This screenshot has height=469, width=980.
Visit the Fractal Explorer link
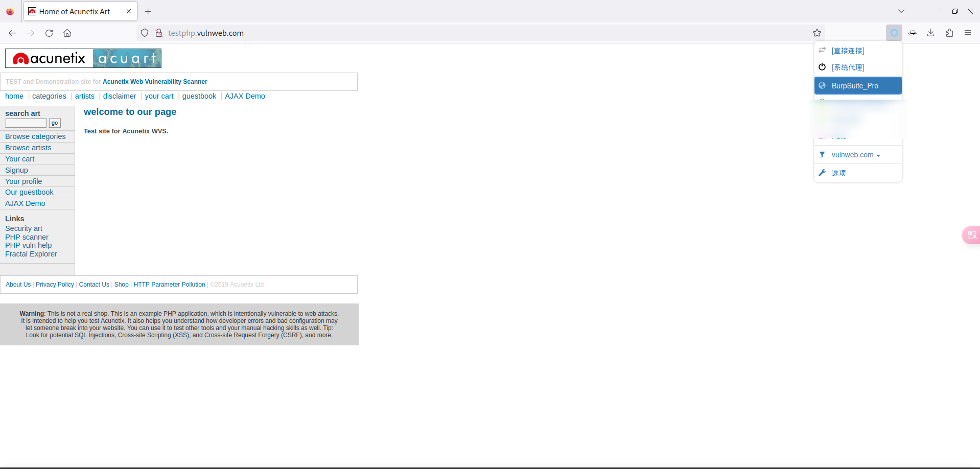point(31,254)
